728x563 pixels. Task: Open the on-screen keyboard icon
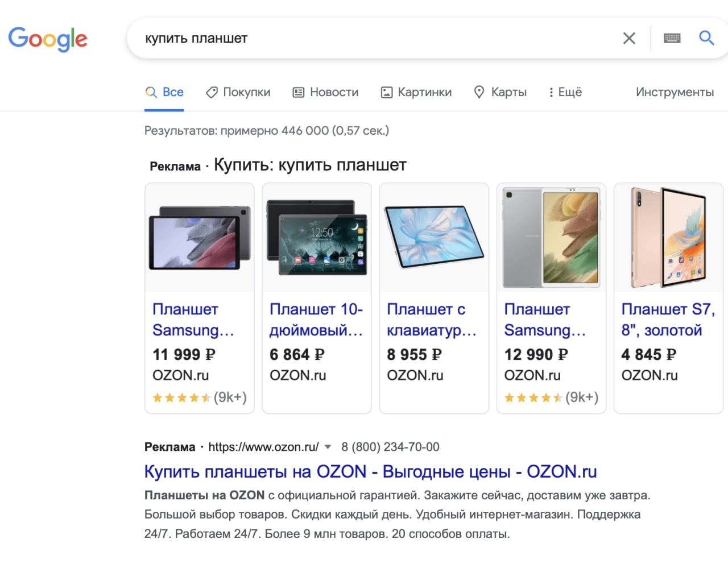(x=672, y=39)
